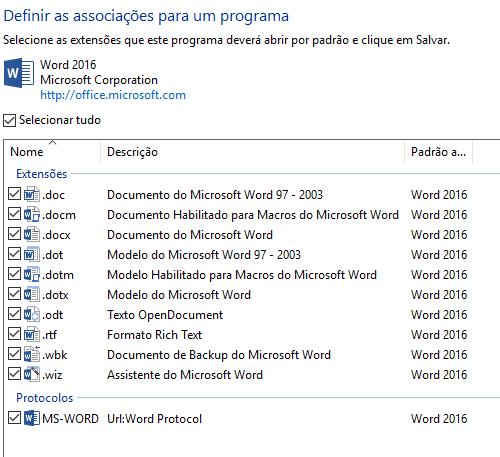
Task: Toggle the .dotx extension checkbox
Action: coord(14,294)
